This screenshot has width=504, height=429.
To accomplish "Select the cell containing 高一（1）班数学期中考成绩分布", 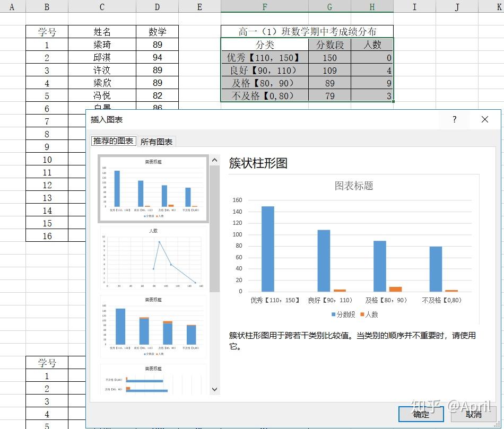I will [307, 31].
